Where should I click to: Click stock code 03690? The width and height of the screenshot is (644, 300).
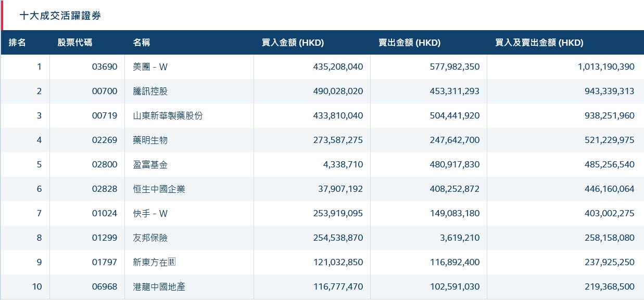click(x=105, y=67)
